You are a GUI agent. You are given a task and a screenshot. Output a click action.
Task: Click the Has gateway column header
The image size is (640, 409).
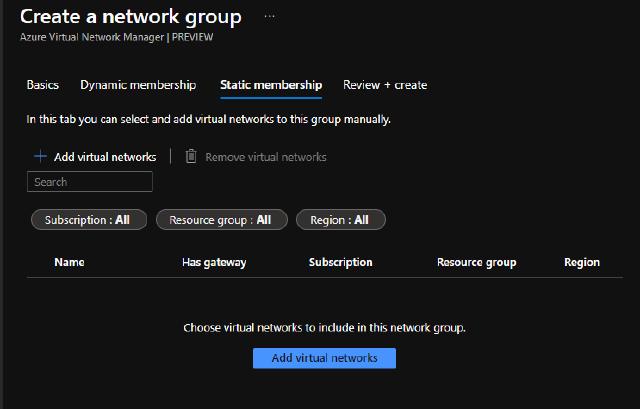pos(214,262)
